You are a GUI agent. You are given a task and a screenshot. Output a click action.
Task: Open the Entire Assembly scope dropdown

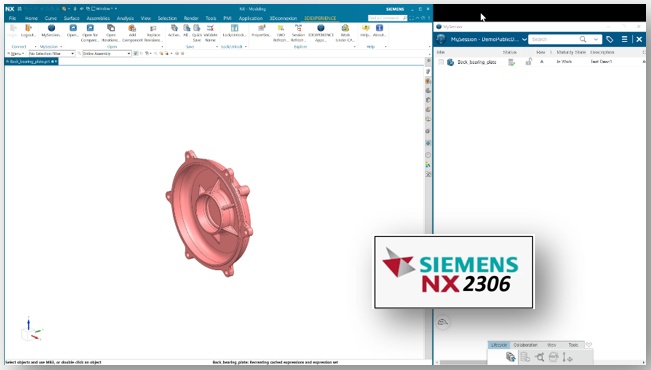107,54
